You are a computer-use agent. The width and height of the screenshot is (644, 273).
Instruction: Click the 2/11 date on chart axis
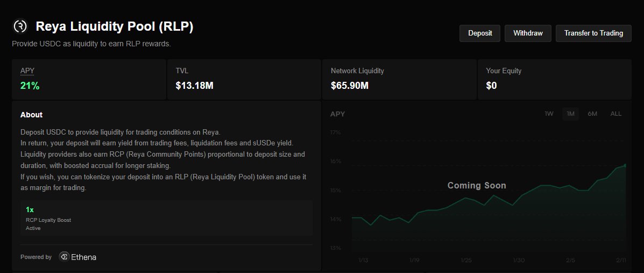coord(621,260)
